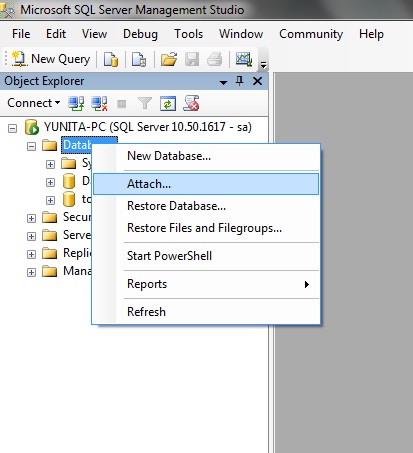413x453 pixels.
Task: Close the Object Explorer panel
Action: click(257, 81)
